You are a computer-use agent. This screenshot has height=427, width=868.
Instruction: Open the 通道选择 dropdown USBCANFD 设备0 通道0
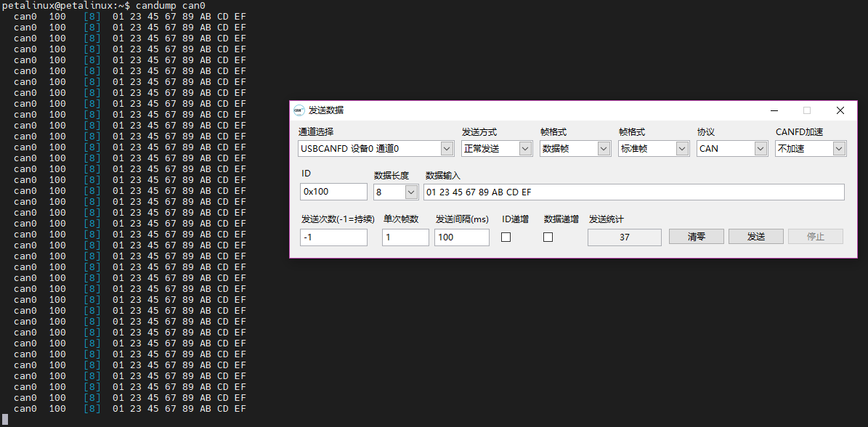coord(376,149)
